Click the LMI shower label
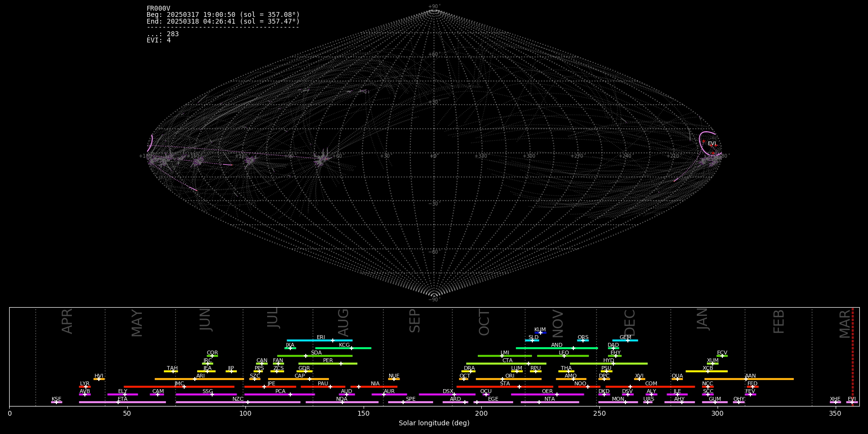Image resolution: width=868 pixels, height=434 pixels. 505,353
